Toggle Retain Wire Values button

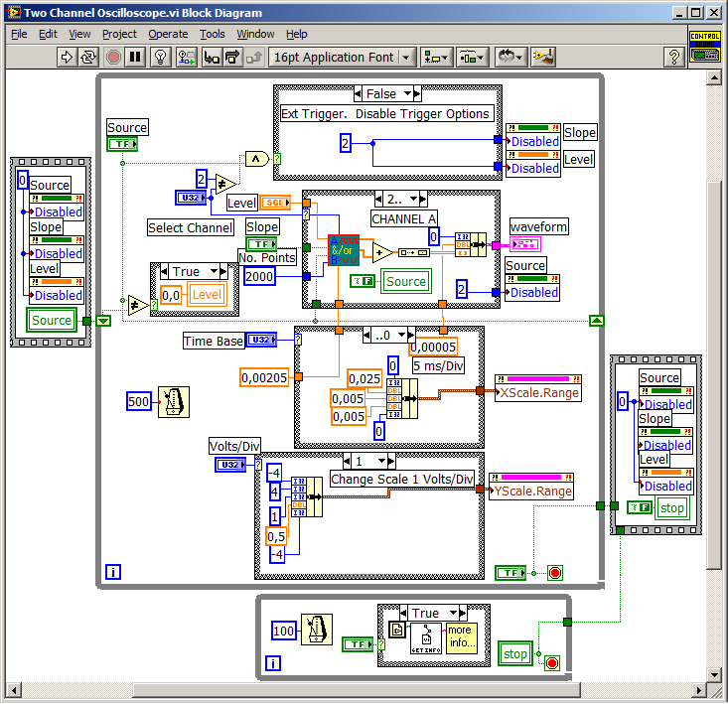pos(187,57)
